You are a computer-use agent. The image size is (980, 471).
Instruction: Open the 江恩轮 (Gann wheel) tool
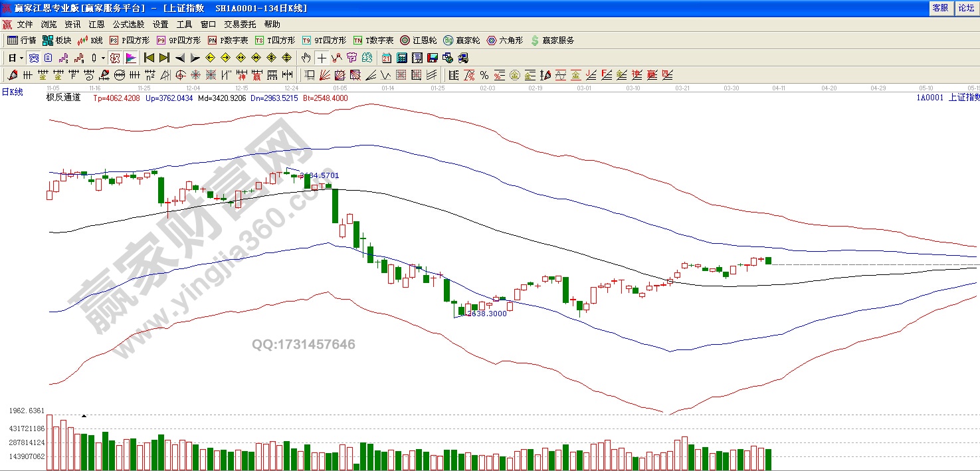[419, 41]
